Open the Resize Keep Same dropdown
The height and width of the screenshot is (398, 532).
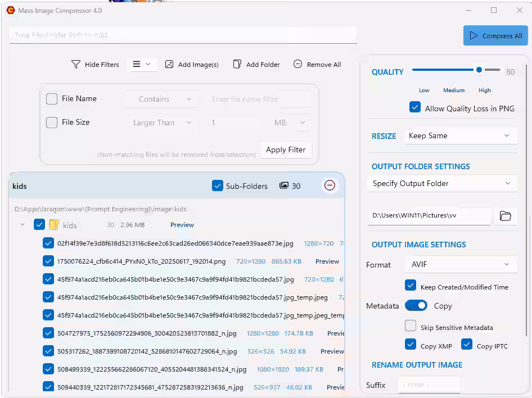(x=461, y=135)
